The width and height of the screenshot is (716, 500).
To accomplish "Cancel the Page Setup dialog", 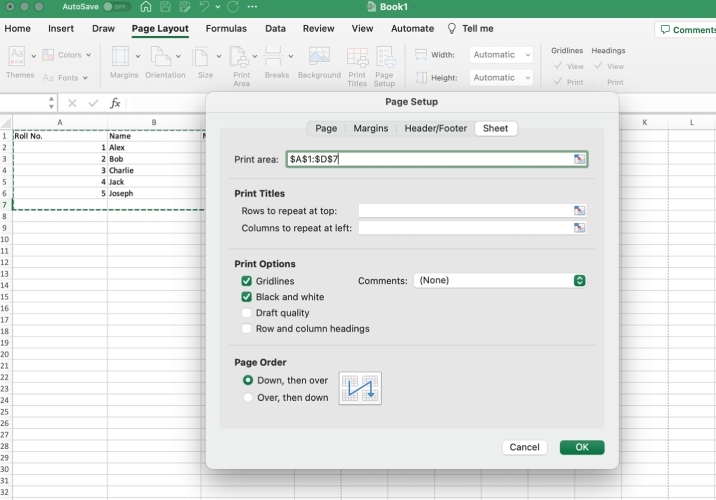I will pyautogui.click(x=524, y=447).
